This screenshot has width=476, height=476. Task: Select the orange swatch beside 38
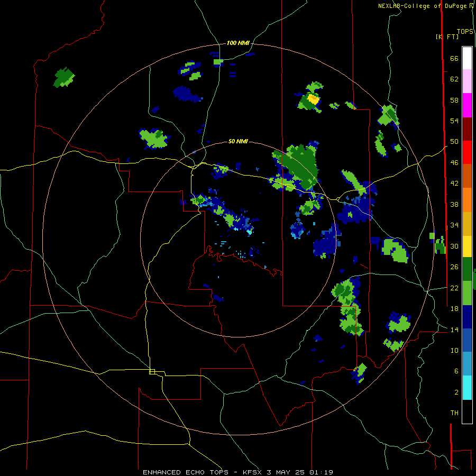(x=467, y=200)
